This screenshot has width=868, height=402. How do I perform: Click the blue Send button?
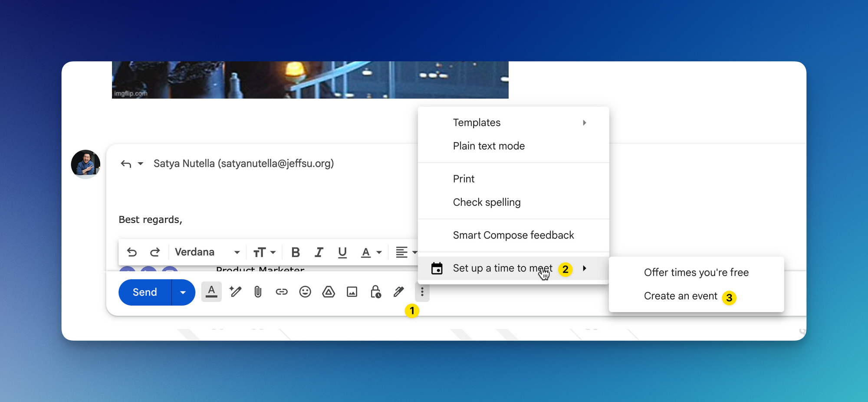(145, 293)
